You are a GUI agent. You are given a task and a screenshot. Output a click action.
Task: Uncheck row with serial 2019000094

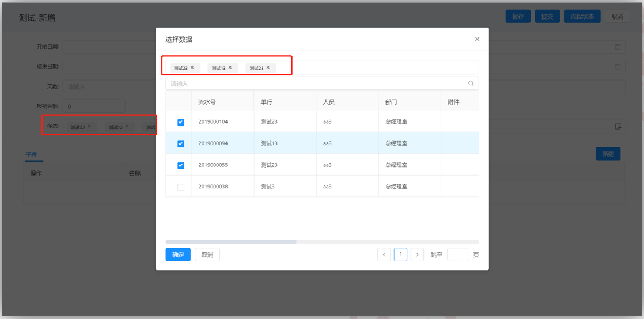(181, 144)
